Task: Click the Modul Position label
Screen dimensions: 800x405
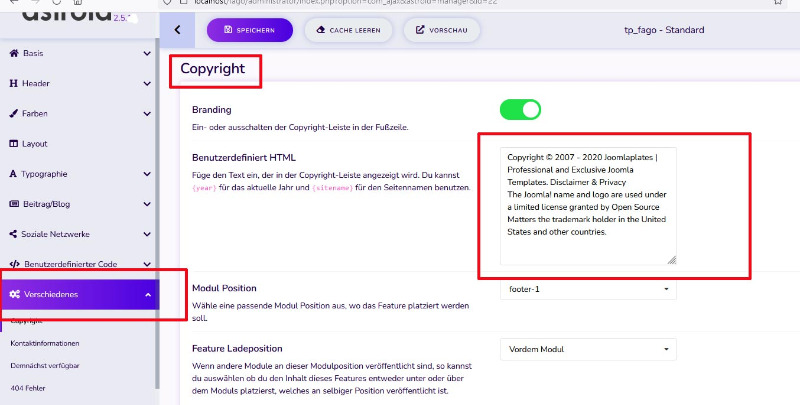Action: click(x=224, y=288)
